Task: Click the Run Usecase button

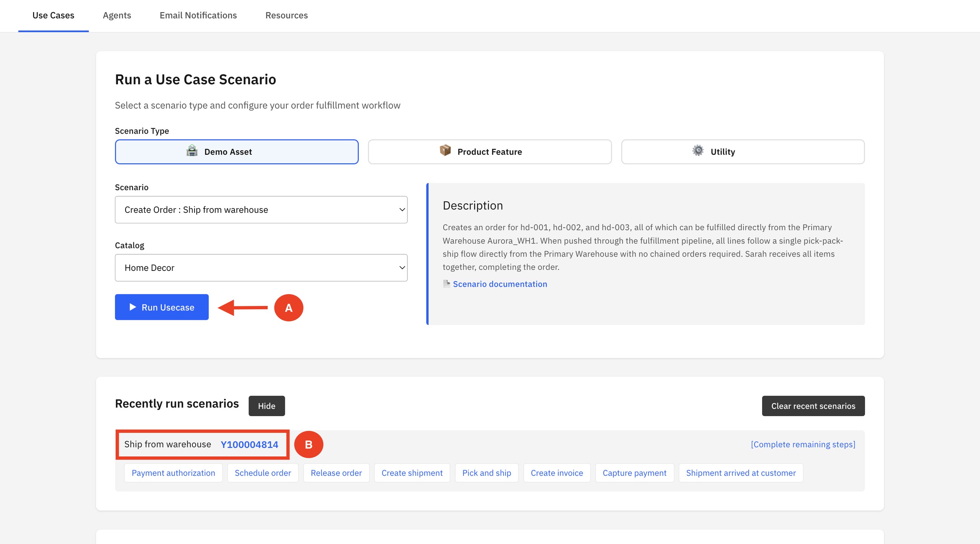Action: (162, 307)
